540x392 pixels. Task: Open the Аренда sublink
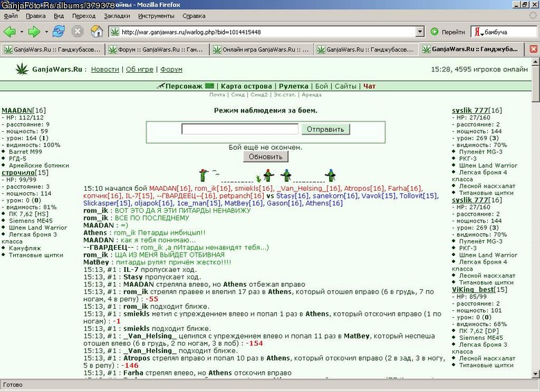312,94
